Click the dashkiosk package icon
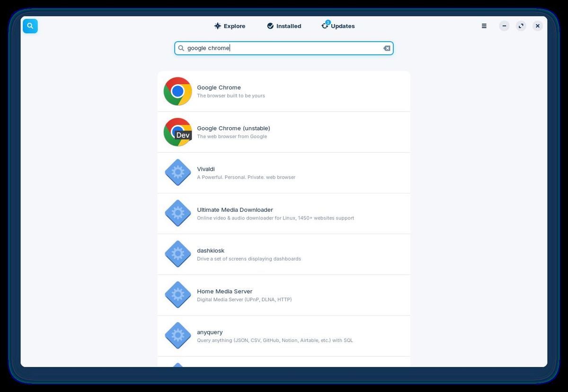Image resolution: width=568 pixels, height=392 pixels. click(x=177, y=254)
